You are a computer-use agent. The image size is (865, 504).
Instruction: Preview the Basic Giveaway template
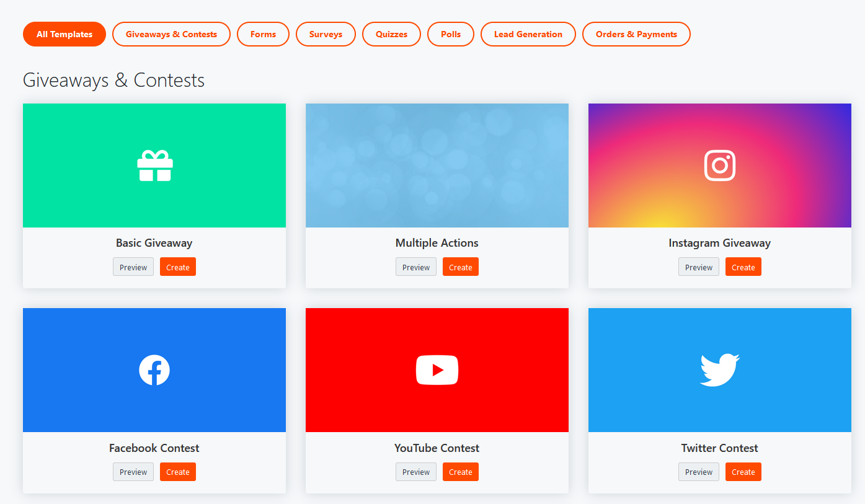pyautogui.click(x=133, y=267)
